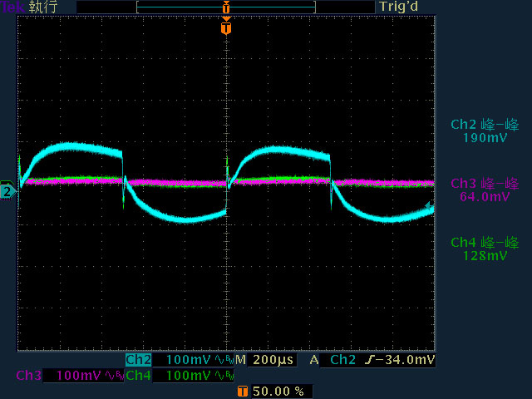The image size is (532, 399).
Task: Click the run status text next to Tek
Action: click(x=43, y=7)
